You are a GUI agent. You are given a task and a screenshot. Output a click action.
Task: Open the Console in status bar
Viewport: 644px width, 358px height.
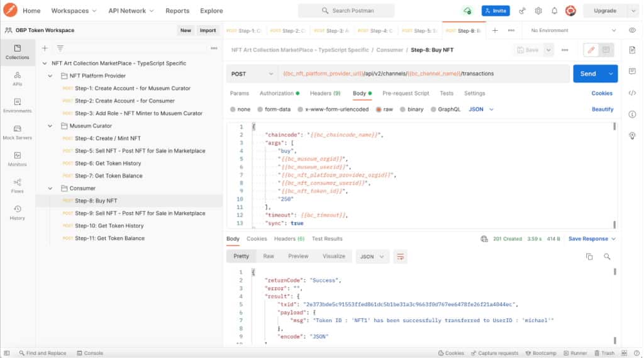coord(90,353)
